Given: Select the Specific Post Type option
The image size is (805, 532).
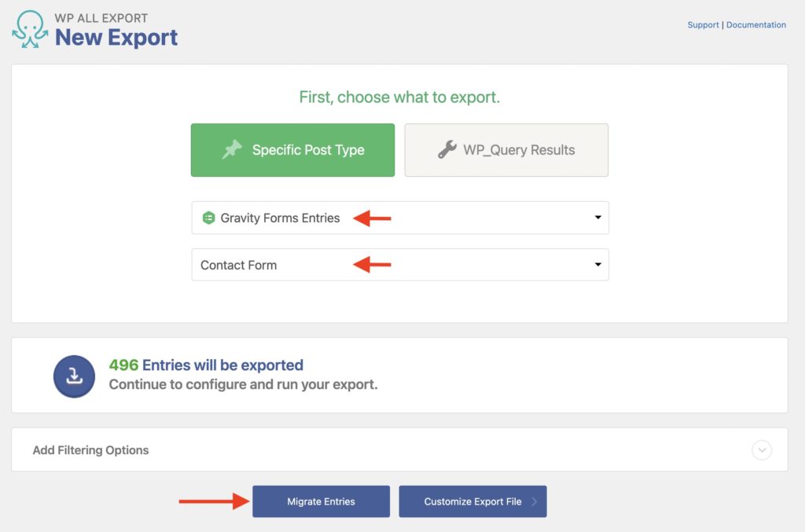Looking at the screenshot, I should tap(292, 149).
